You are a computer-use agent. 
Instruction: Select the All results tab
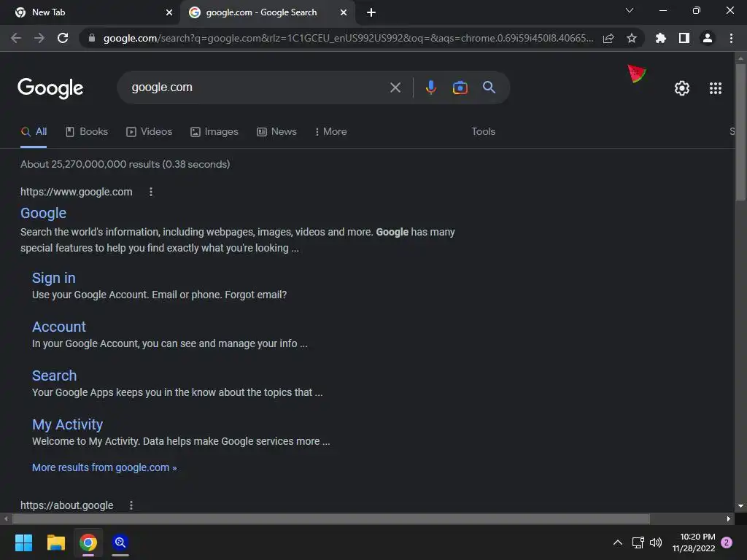[x=34, y=132]
